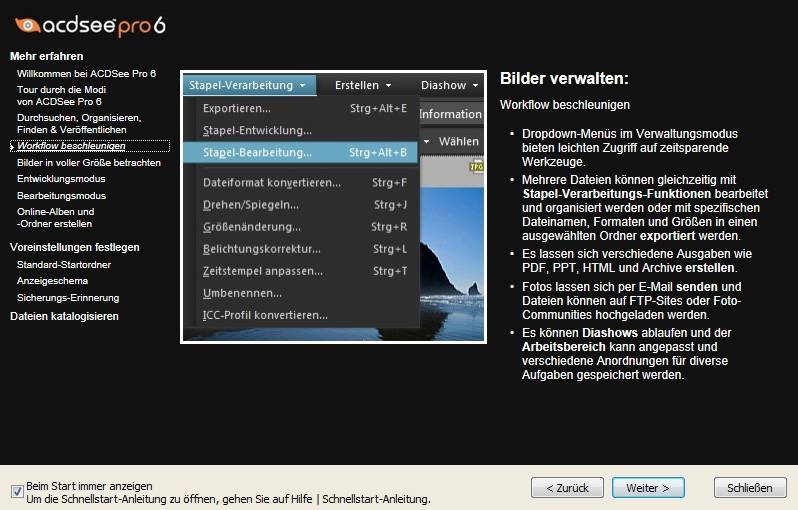Image resolution: width=798 pixels, height=510 pixels.
Task: Open 'Willkommen bei ACDSee Pro 6' page
Action: coord(87,74)
